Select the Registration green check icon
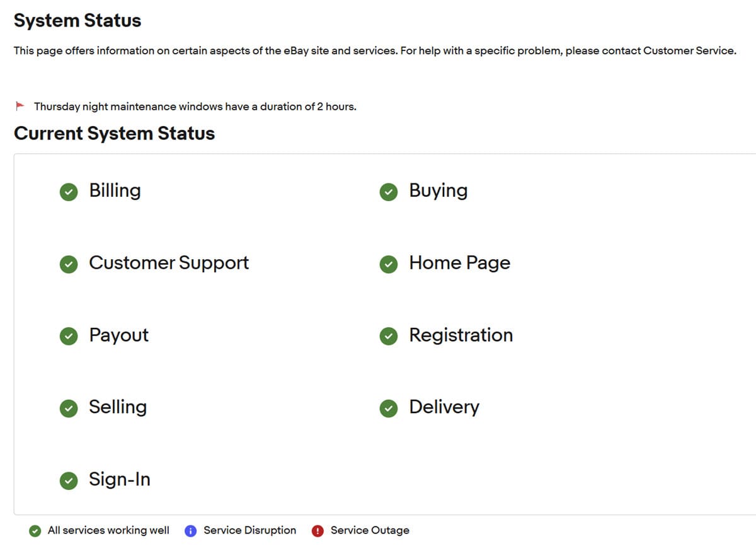 click(389, 337)
